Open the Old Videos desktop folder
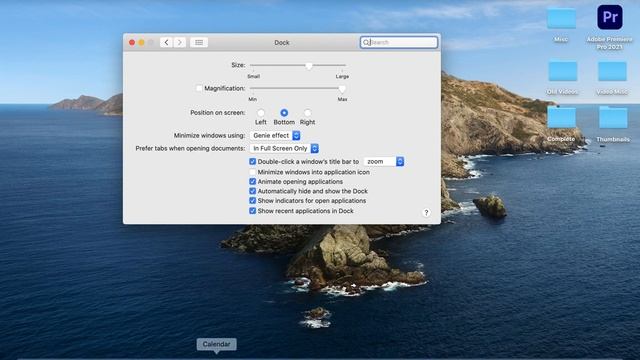Viewport: 640px width, 360px height. (x=562, y=71)
